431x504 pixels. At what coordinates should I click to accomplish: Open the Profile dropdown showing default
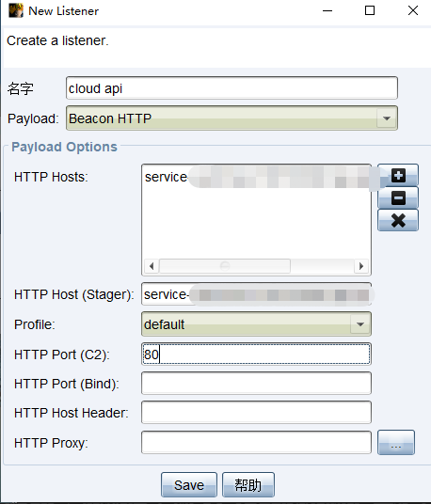point(256,324)
